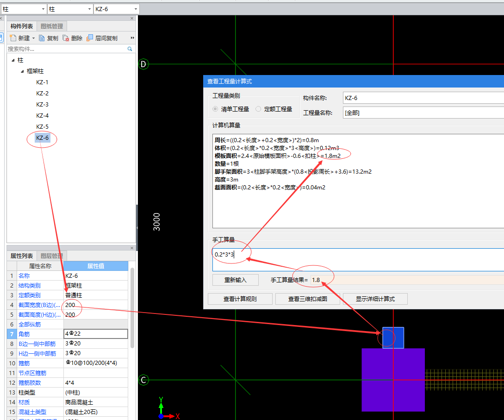Click the 柱类型 value (中柱)
The image size is (504, 420).
pos(96,392)
